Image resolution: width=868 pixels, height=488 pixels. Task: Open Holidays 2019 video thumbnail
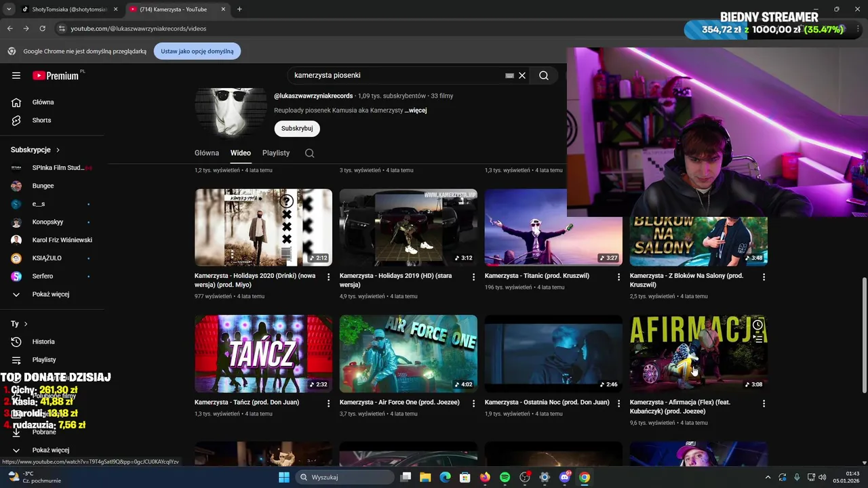[408, 228]
